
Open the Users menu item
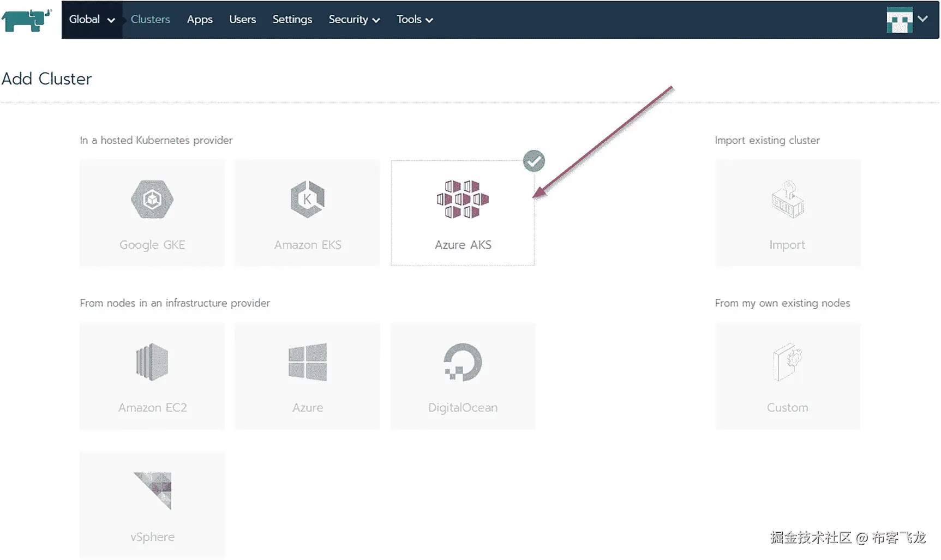point(242,19)
